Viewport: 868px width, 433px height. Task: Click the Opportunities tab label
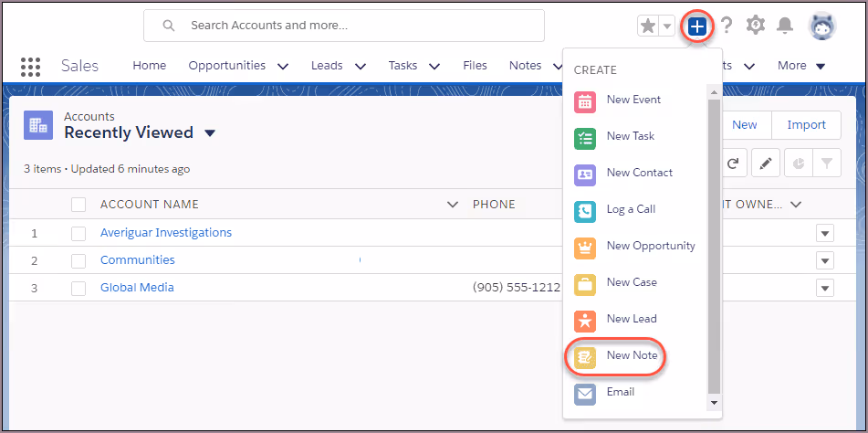[227, 66]
